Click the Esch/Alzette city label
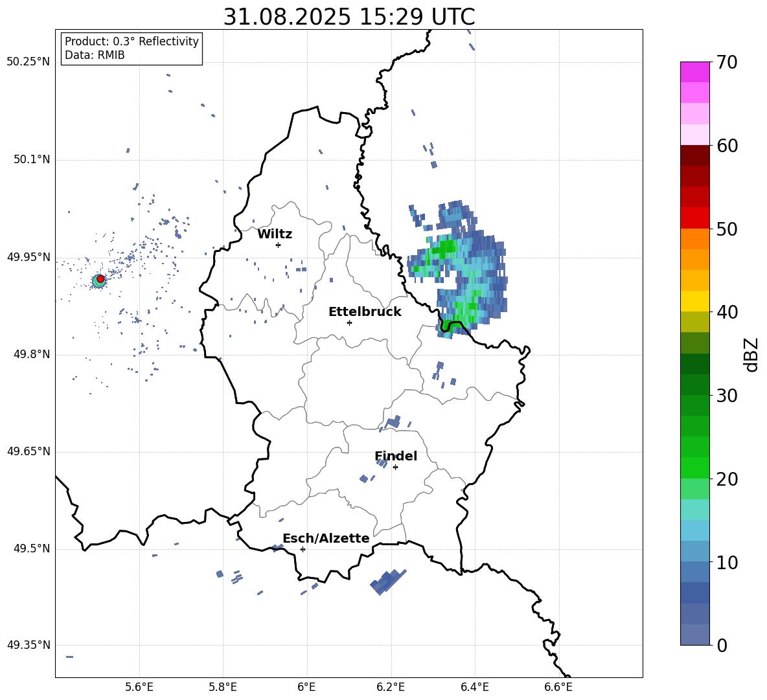 (x=326, y=538)
